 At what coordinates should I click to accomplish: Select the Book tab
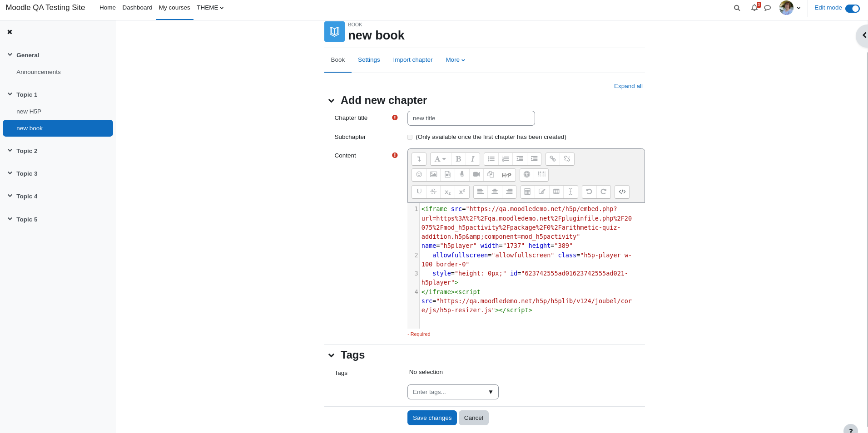click(337, 60)
